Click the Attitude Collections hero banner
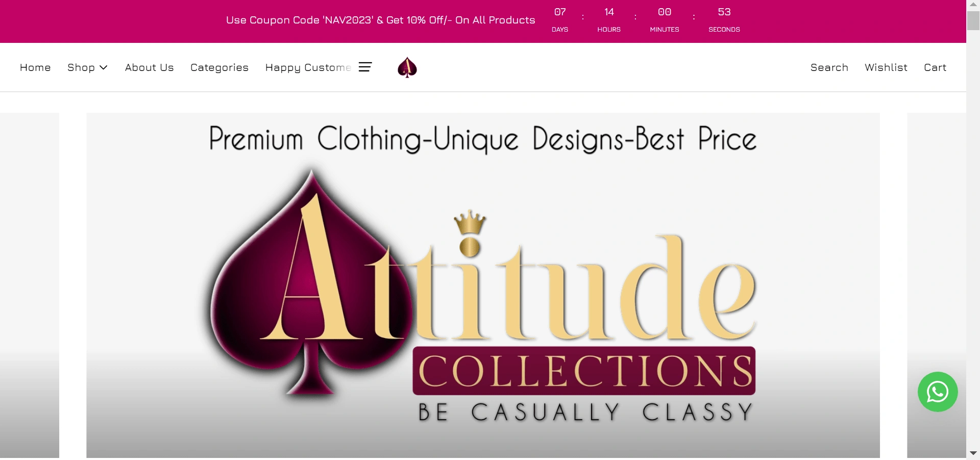Screen dimensions: 980x460 (x=483, y=285)
